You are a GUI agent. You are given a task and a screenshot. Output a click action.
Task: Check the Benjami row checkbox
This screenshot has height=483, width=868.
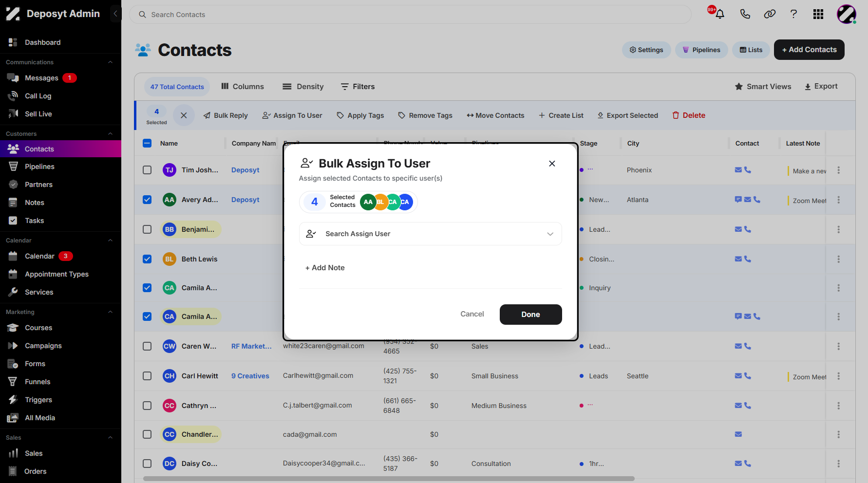point(147,229)
